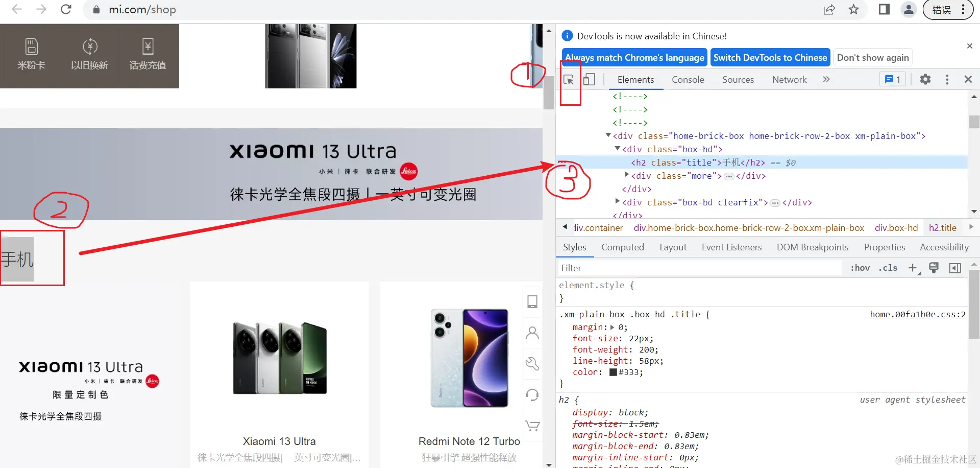Click the browser back arrow

tap(17, 9)
